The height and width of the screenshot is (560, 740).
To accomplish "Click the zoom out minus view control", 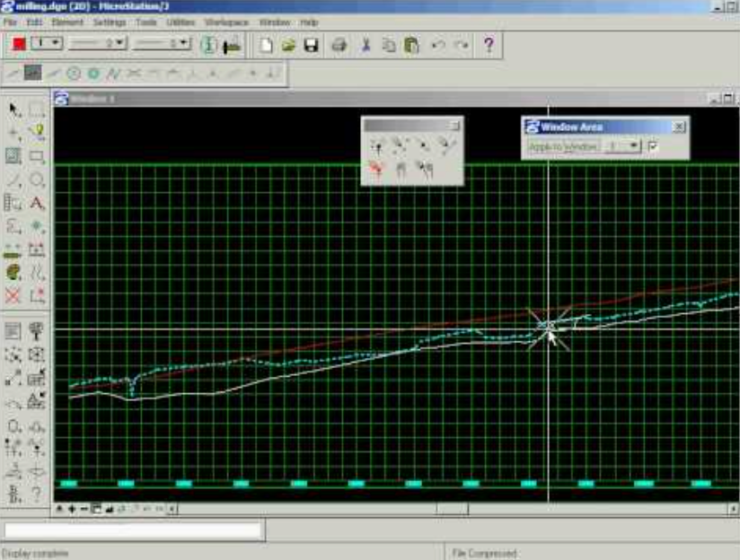I will (x=84, y=509).
